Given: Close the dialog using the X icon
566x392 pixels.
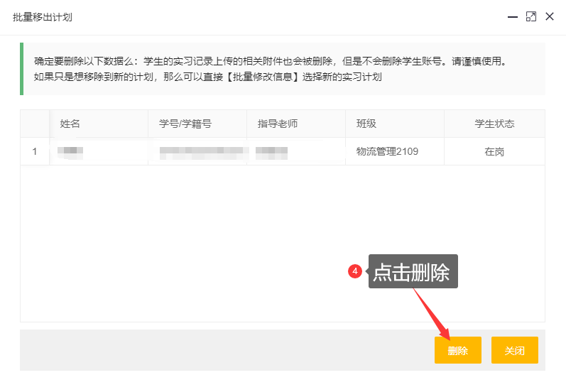Looking at the screenshot, I should 549,17.
